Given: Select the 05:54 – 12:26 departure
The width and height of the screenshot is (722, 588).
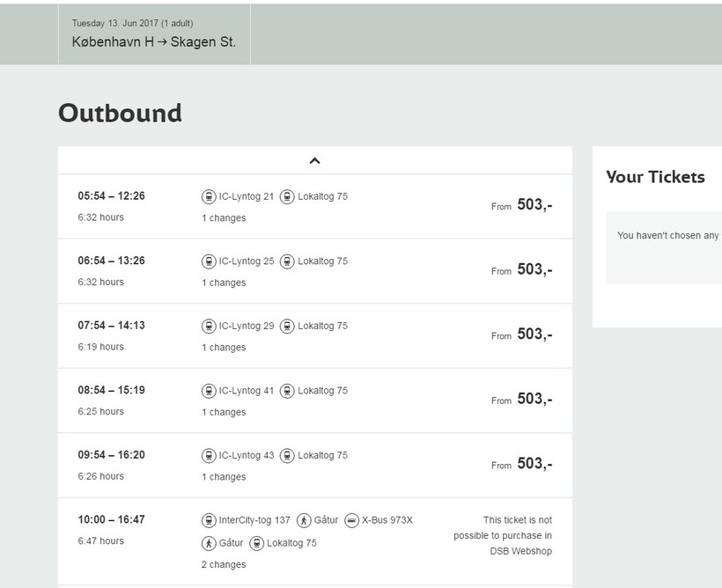Looking at the screenshot, I should [x=111, y=196].
